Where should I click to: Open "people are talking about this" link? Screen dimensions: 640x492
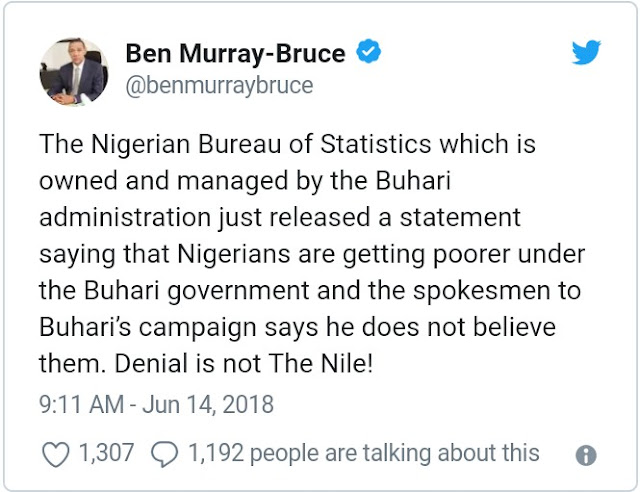click(x=392, y=453)
